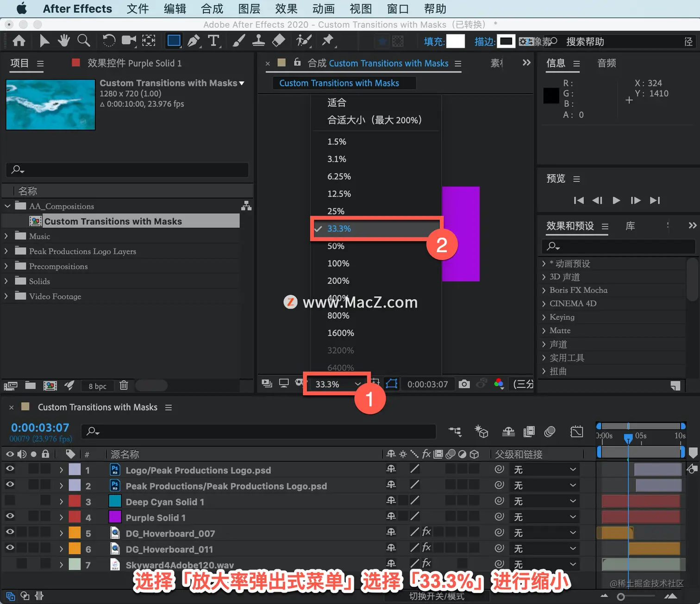The height and width of the screenshot is (604, 700).
Task: Toggle mask and shape path visibility icon
Action: point(392,384)
